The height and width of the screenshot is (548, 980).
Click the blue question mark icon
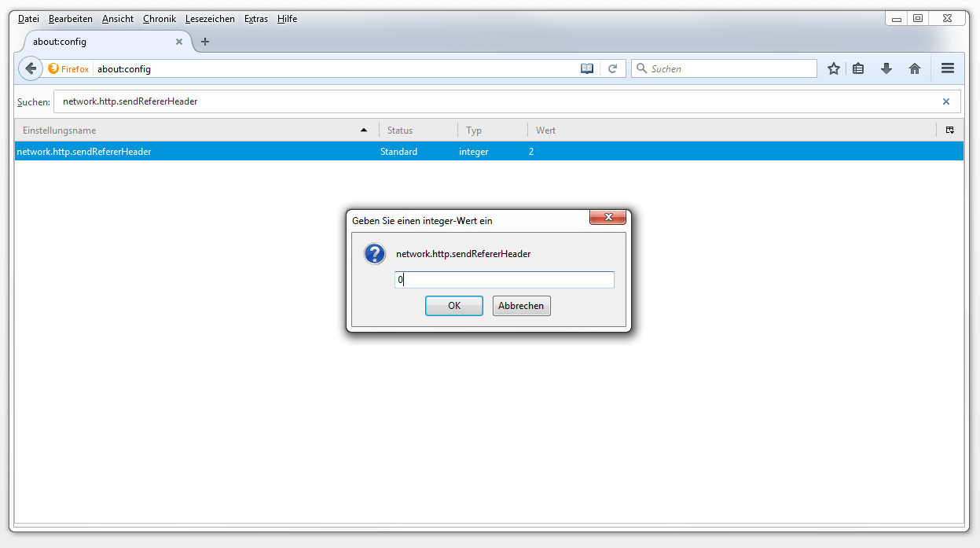point(375,254)
